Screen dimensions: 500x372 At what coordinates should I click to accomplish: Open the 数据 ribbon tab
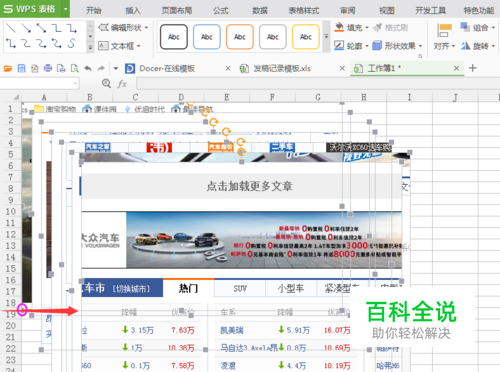260,10
